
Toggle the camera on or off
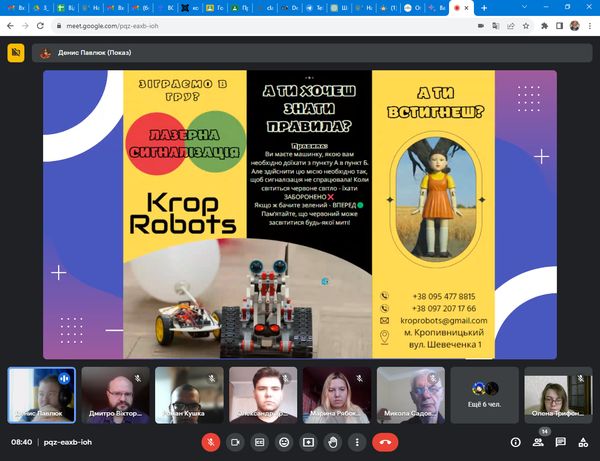236,441
